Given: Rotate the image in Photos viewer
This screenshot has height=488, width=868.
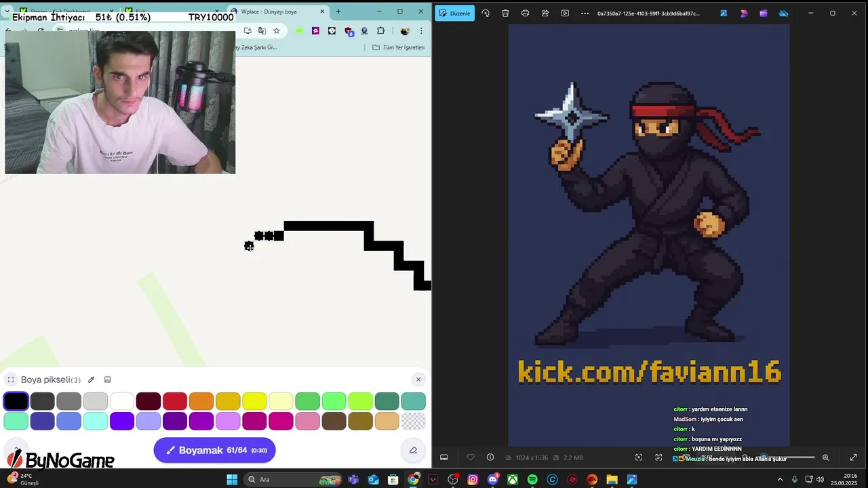Looking at the screenshot, I should point(486,13).
